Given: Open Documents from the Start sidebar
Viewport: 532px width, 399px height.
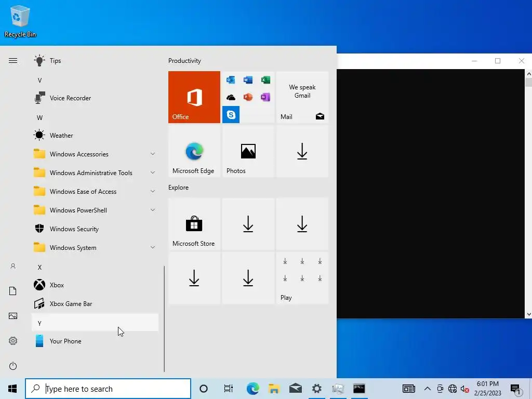Looking at the screenshot, I should [13, 291].
